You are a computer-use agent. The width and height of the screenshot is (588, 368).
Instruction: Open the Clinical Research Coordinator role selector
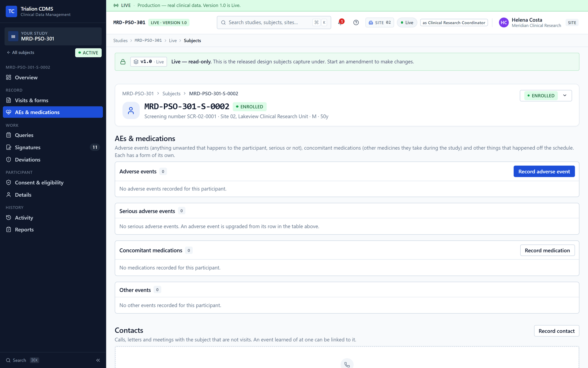(x=454, y=23)
